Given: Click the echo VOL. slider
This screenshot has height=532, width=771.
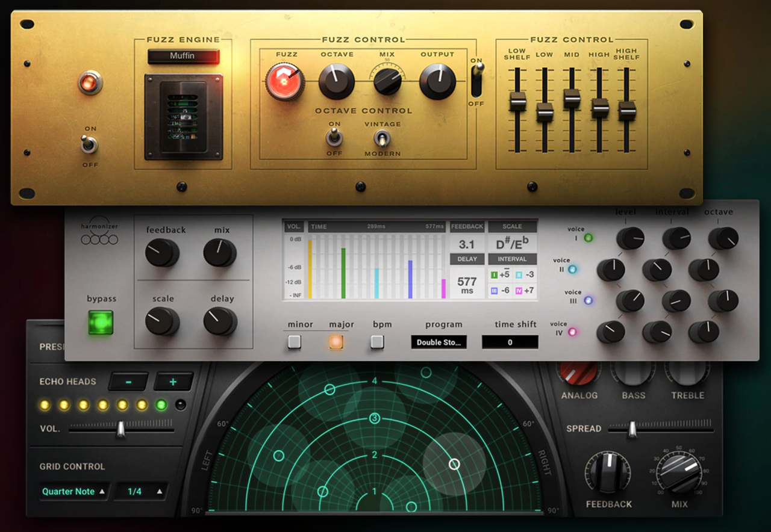Looking at the screenshot, I should click(121, 428).
